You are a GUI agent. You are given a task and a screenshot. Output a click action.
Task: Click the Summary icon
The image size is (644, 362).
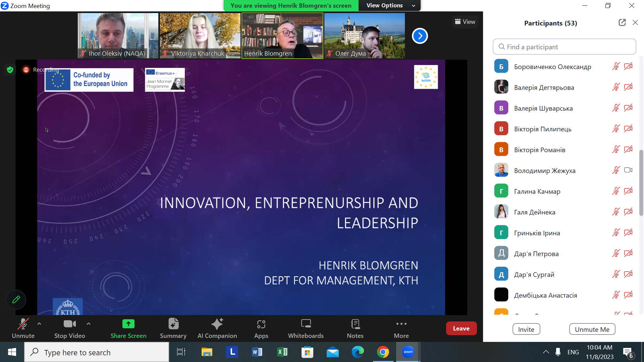[173, 328]
